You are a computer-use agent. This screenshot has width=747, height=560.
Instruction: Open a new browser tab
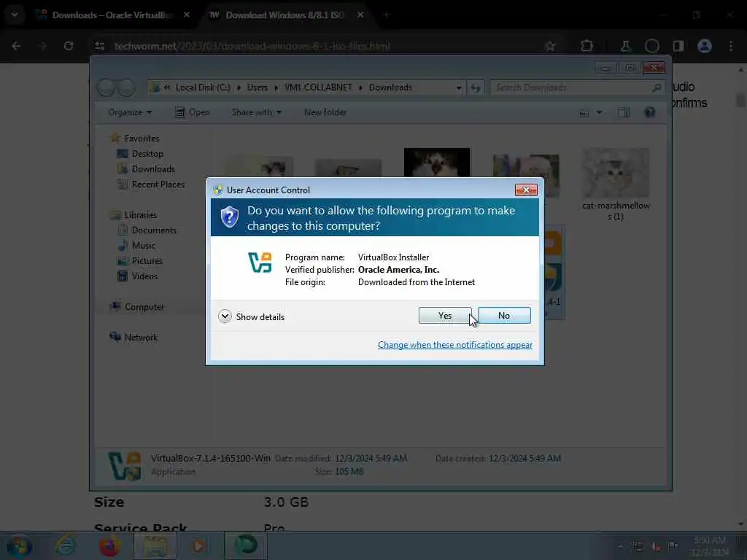pyautogui.click(x=387, y=15)
